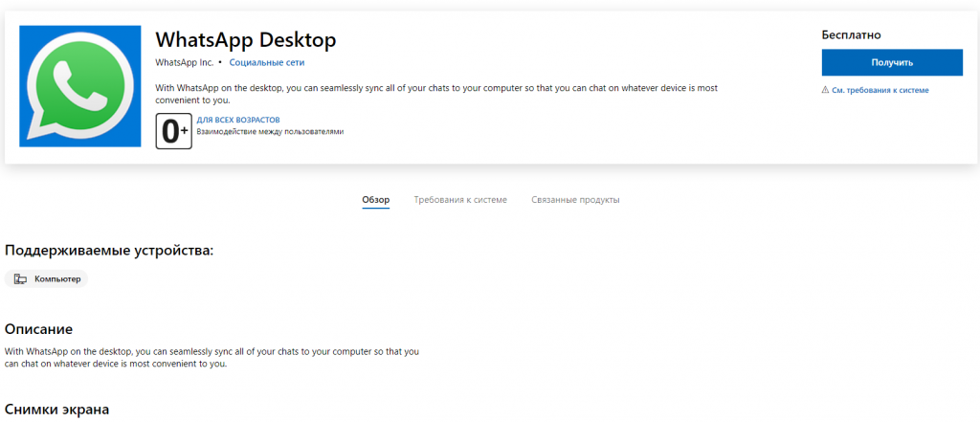Follow the См. требования к системе link
980x422 pixels.
[880, 90]
